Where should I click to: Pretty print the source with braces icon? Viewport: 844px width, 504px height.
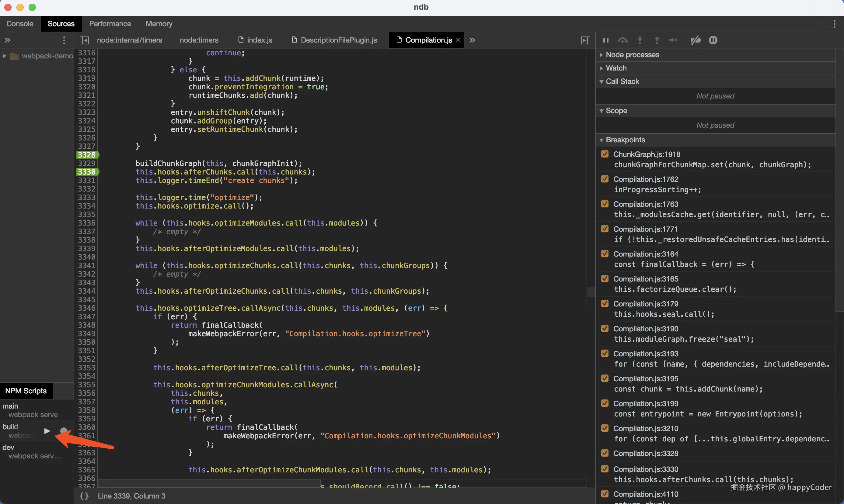(x=84, y=496)
